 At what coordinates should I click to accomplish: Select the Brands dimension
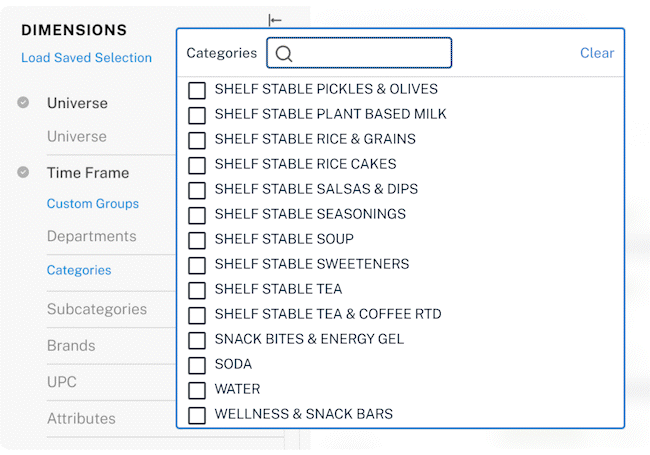[x=71, y=346]
